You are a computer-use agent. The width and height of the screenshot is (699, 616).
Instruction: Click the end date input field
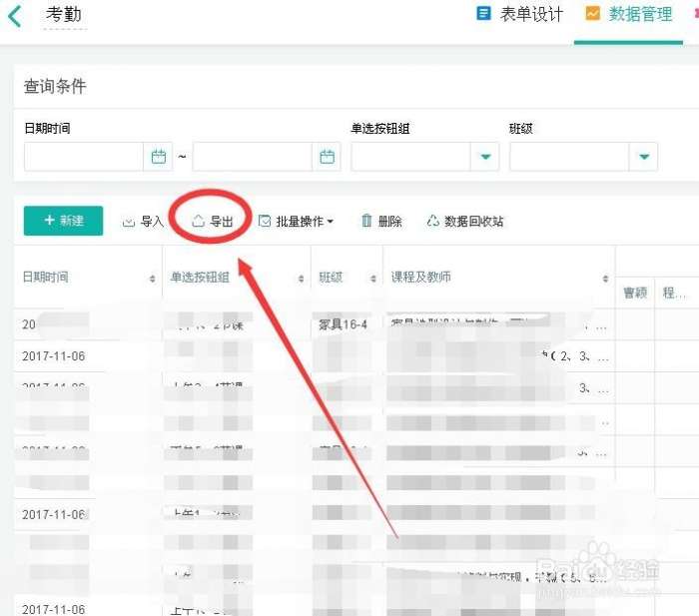tap(253, 157)
